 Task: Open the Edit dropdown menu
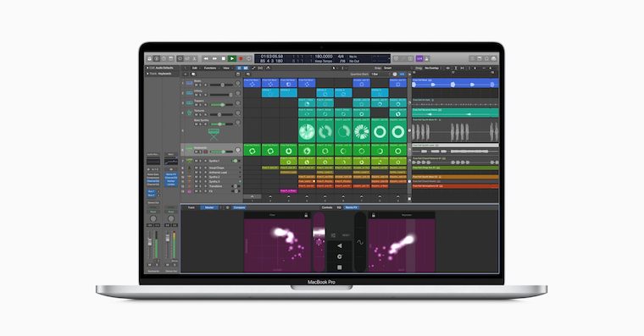(x=196, y=68)
